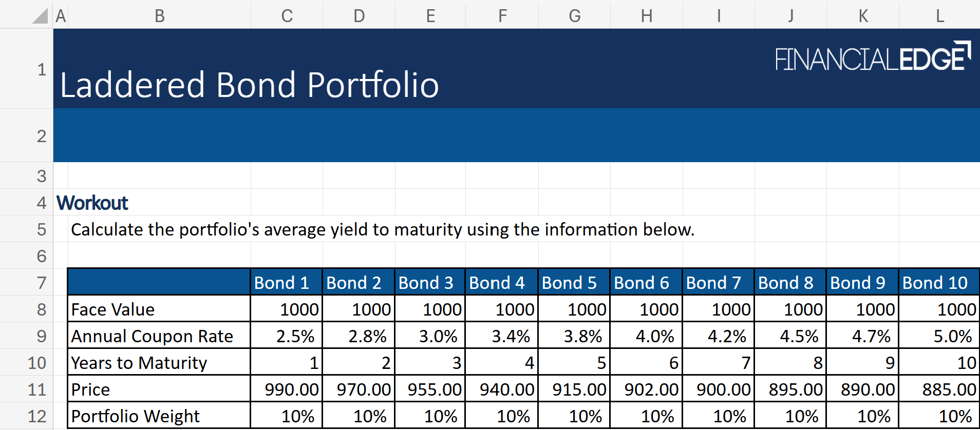Viewport: 980px width, 430px height.
Task: Click the Select All corner triangle
Action: (40, 16)
